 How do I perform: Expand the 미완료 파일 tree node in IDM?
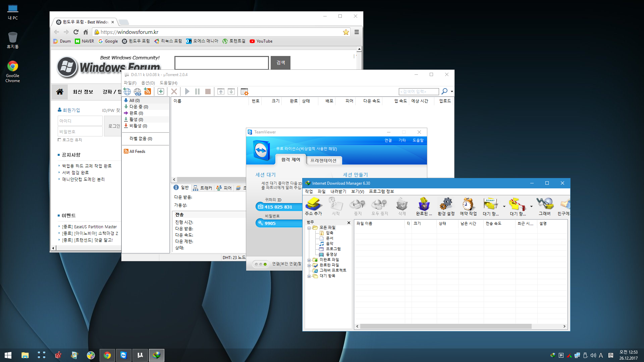pos(309,260)
